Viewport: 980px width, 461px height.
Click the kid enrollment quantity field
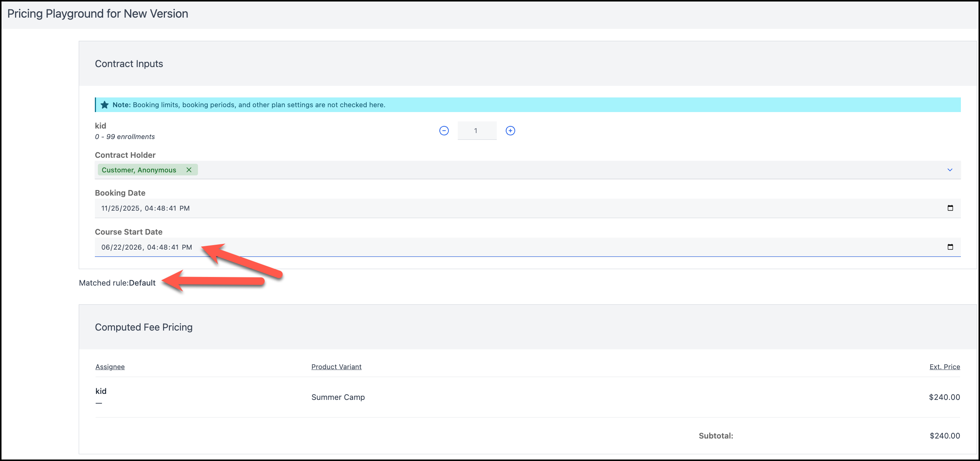476,131
